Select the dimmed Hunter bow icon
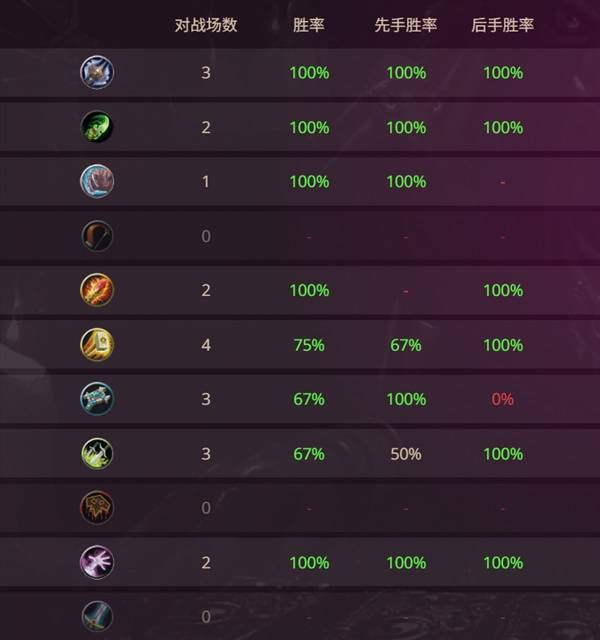600x640 pixels. (x=97, y=236)
